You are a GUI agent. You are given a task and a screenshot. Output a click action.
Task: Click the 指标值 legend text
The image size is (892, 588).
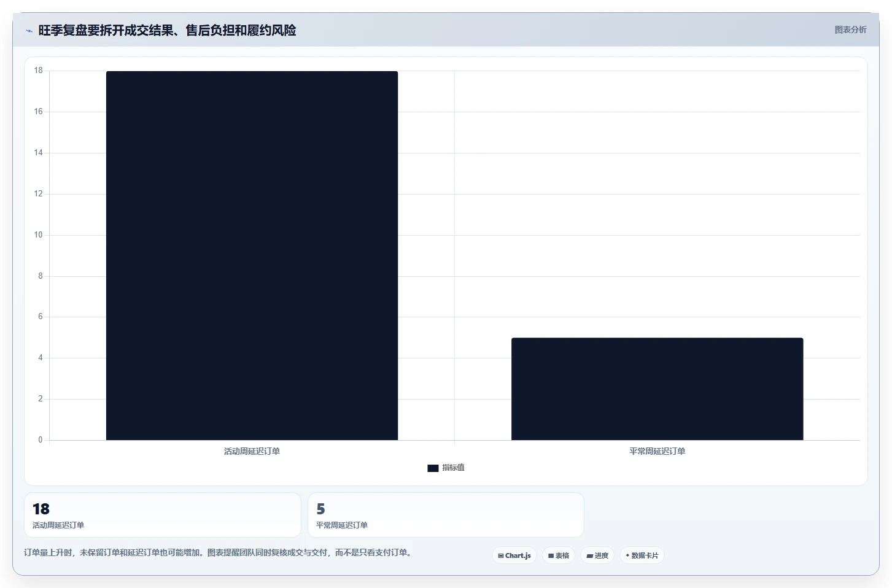(x=453, y=468)
